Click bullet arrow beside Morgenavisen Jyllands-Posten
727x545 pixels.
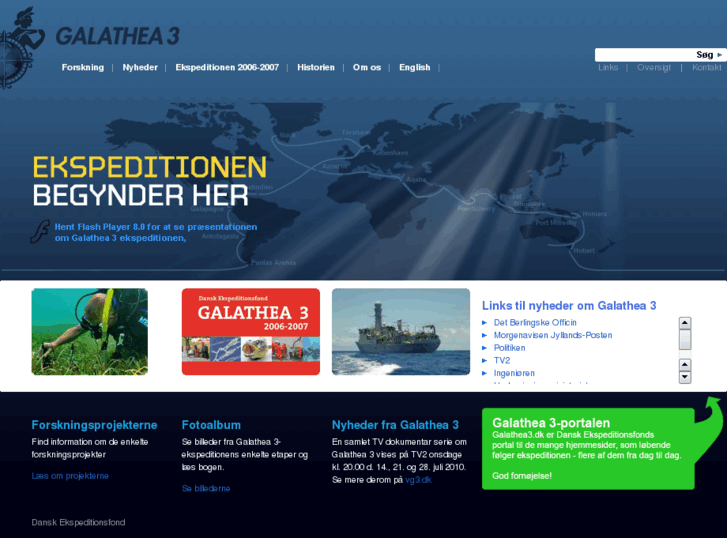click(x=485, y=335)
